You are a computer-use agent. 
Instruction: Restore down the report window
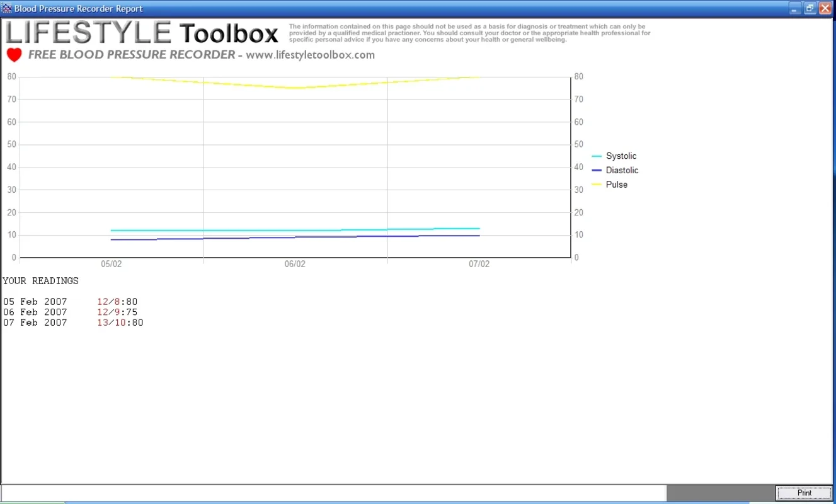(x=810, y=8)
